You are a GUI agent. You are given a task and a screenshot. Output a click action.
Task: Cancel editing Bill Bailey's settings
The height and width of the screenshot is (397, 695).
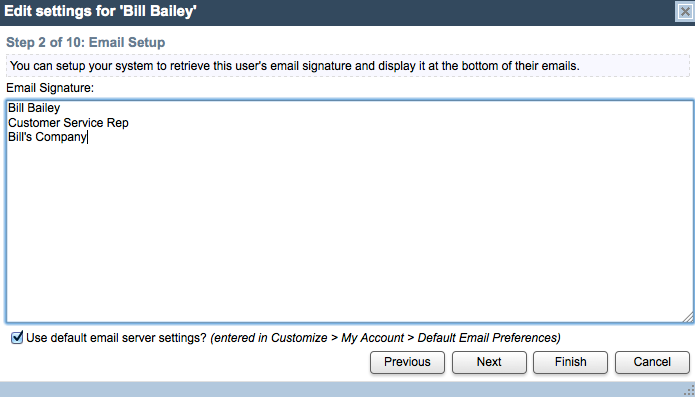click(652, 362)
